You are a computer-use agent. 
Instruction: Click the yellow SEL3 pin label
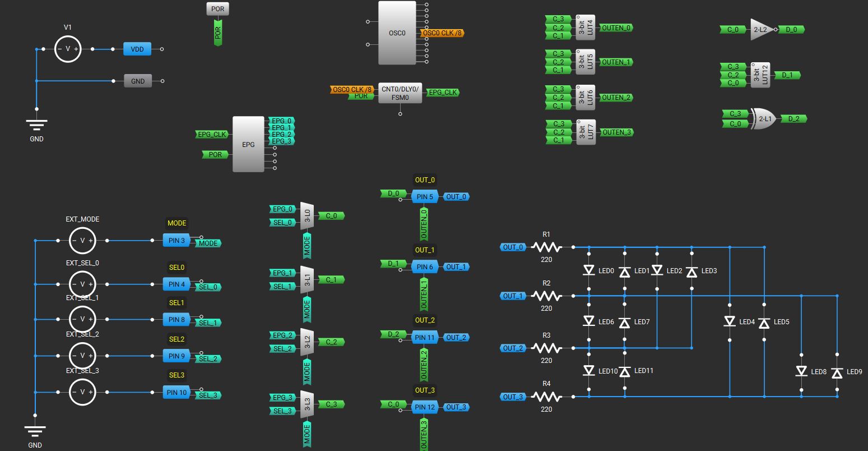(x=177, y=375)
